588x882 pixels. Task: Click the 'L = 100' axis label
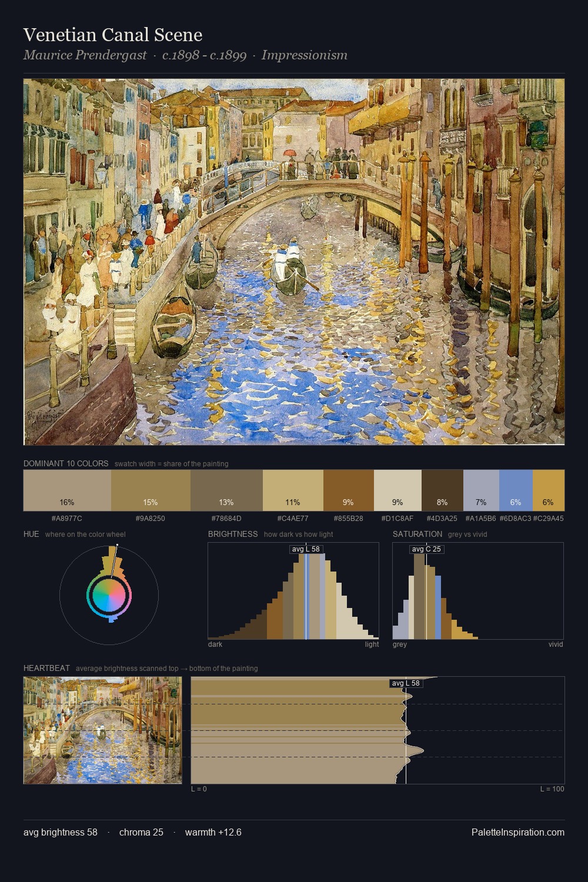click(x=552, y=789)
